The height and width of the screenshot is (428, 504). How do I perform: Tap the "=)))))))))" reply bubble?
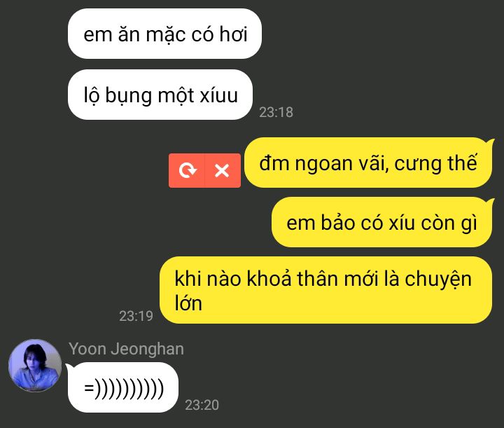(x=122, y=387)
